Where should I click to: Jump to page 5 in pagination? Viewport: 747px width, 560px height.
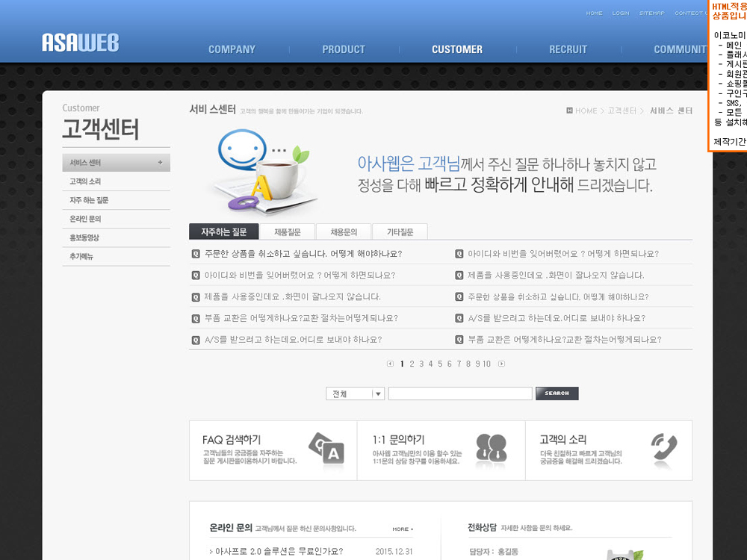[x=440, y=364]
